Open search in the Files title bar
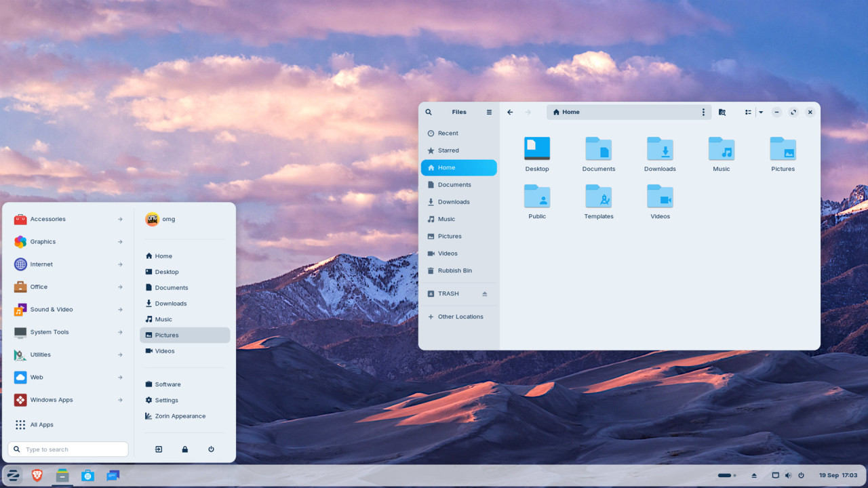Image resolution: width=868 pixels, height=488 pixels. tap(428, 112)
